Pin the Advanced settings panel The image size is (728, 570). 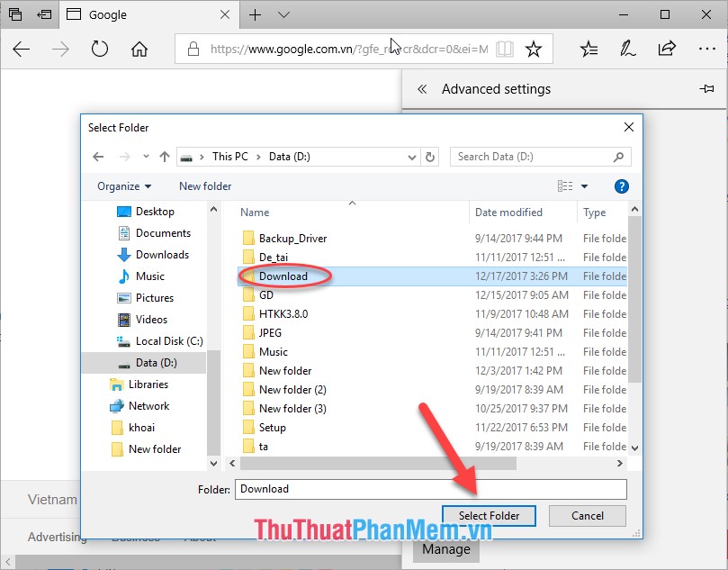tap(706, 89)
